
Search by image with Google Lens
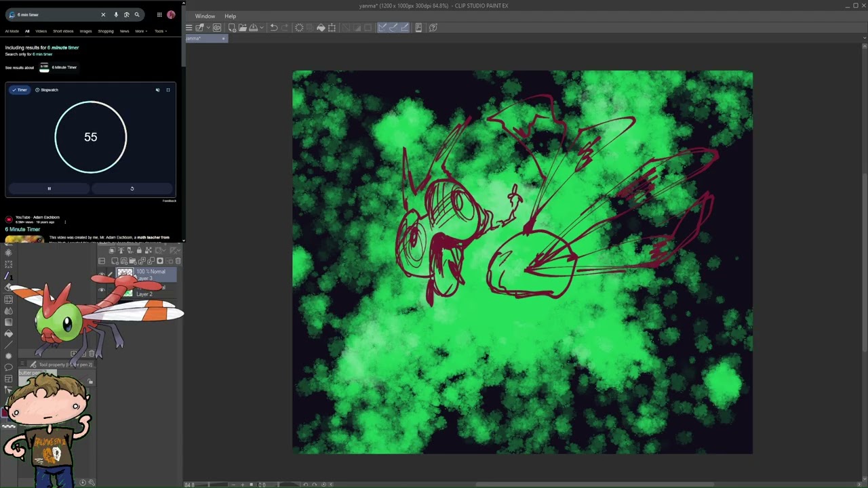126,14
